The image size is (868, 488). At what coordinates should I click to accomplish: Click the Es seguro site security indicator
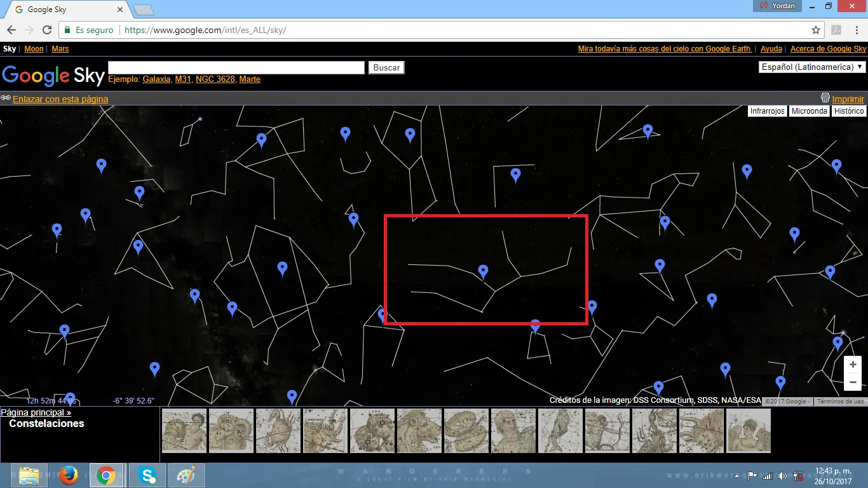pos(88,30)
